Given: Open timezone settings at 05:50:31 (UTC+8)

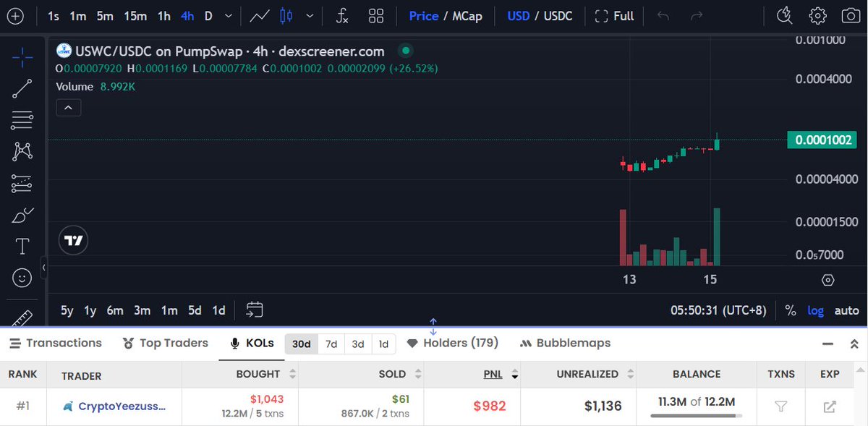Looking at the screenshot, I should coord(718,310).
